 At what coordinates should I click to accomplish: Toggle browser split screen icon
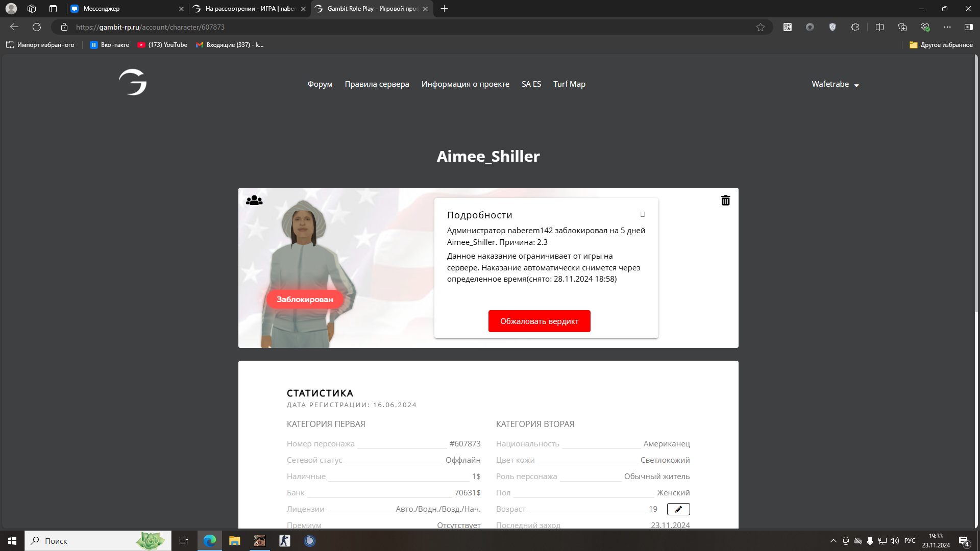879,27
